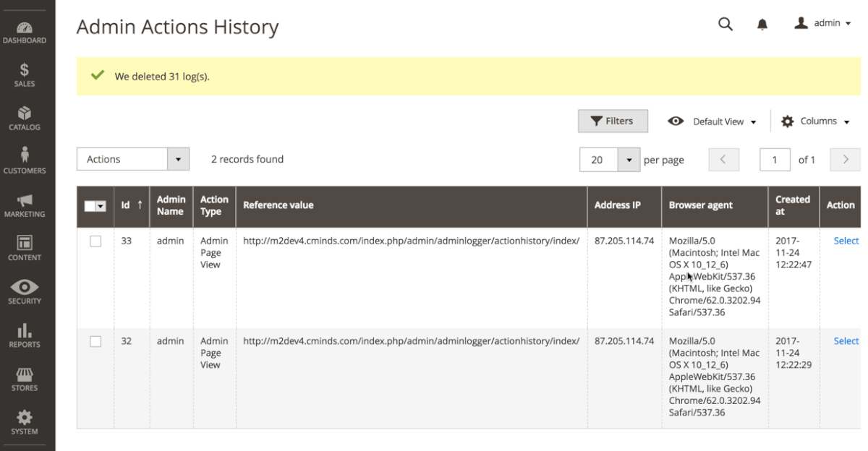Open the Catalog box icon
Screen dimensions: 868x451
[25, 119]
